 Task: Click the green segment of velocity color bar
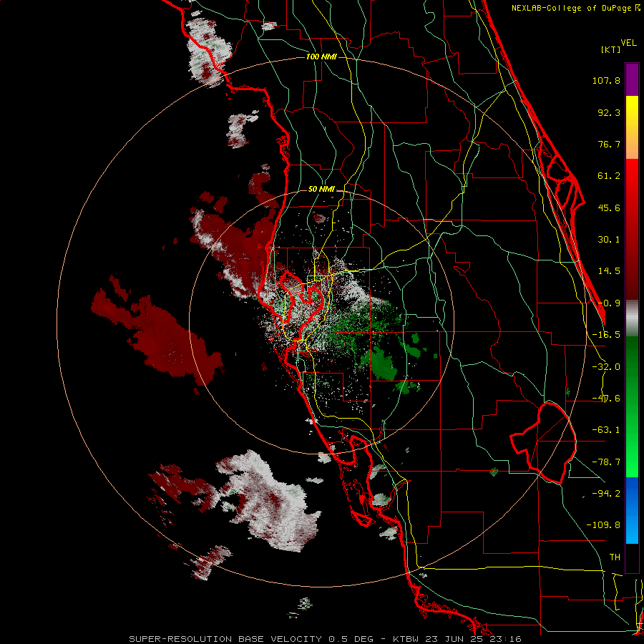pos(632,406)
